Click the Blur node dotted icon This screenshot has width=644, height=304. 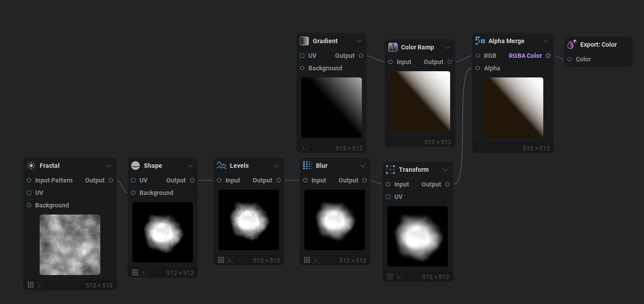pos(308,166)
